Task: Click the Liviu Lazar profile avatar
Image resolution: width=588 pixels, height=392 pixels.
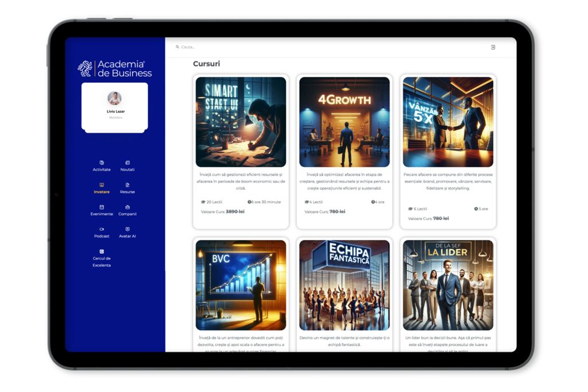Action: point(114,98)
